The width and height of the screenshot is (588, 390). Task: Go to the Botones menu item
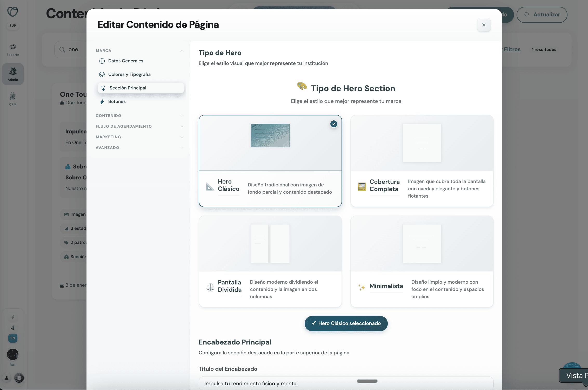click(117, 101)
